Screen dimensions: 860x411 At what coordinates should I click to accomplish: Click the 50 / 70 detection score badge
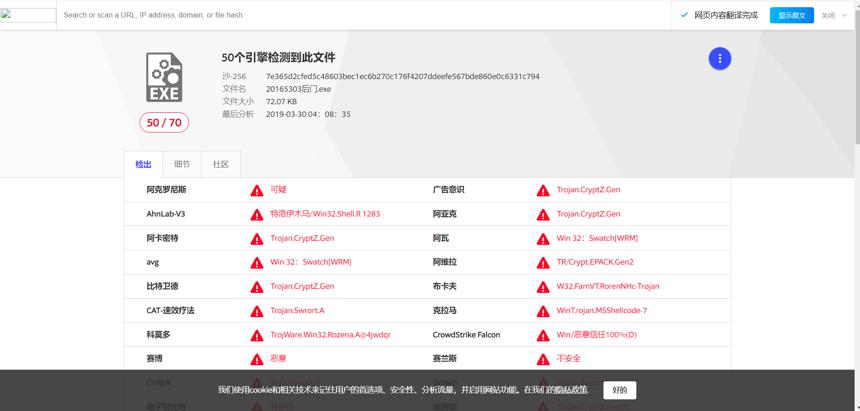(164, 123)
